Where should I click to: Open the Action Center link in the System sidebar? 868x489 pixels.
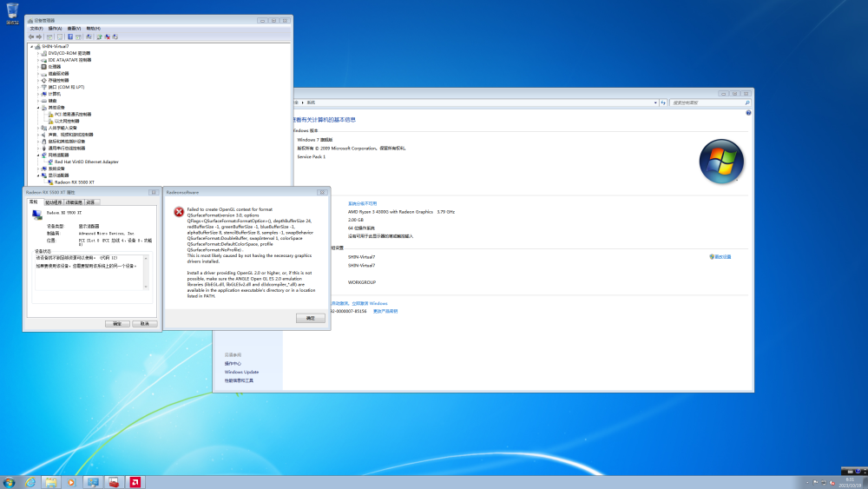[233, 364]
